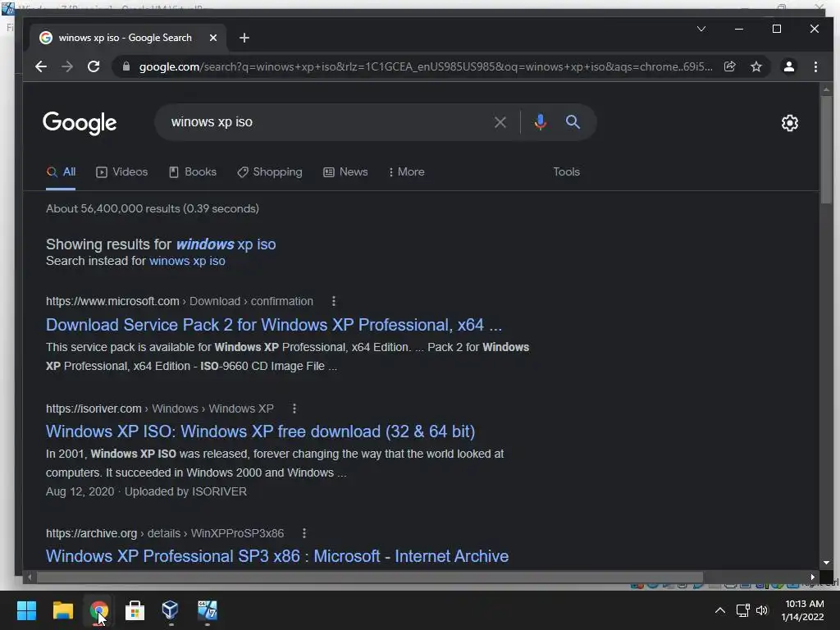Open Download Service Pack 2 result
This screenshot has height=630, width=840.
274,325
